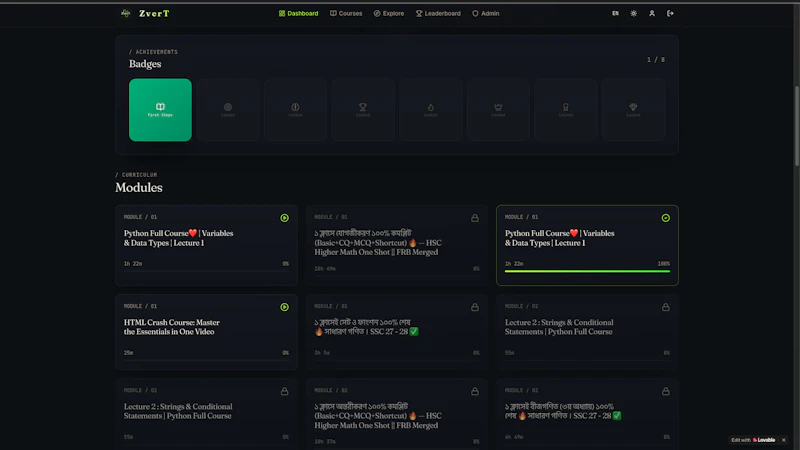Click the checkmark icon on the completed Python module
This screenshot has width=800, height=450.
pyautogui.click(x=666, y=218)
